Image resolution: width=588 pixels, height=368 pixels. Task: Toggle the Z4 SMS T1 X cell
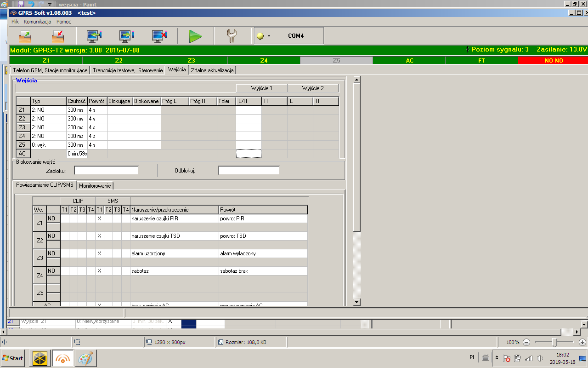pyautogui.click(x=99, y=271)
